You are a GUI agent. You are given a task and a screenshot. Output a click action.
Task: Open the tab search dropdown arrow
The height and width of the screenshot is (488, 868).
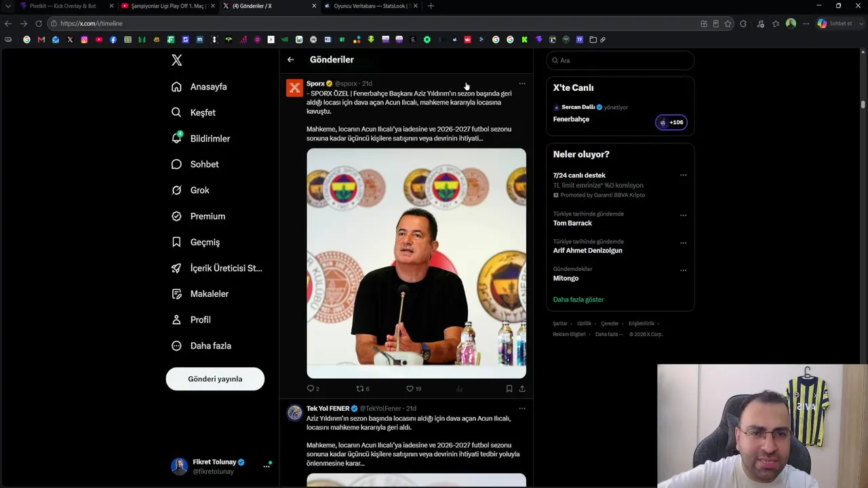coord(7,6)
